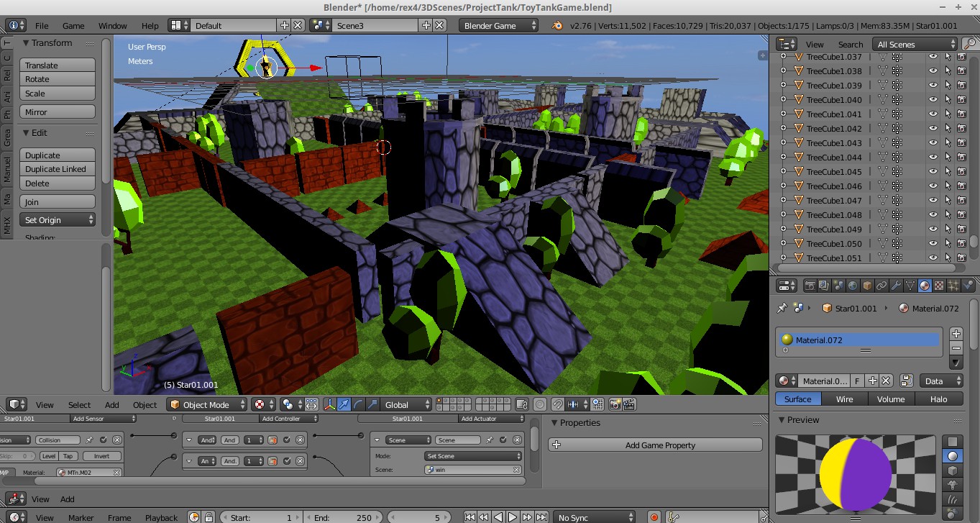Open the Window menu
Image resolution: width=980 pixels, height=523 pixels.
[x=113, y=25]
